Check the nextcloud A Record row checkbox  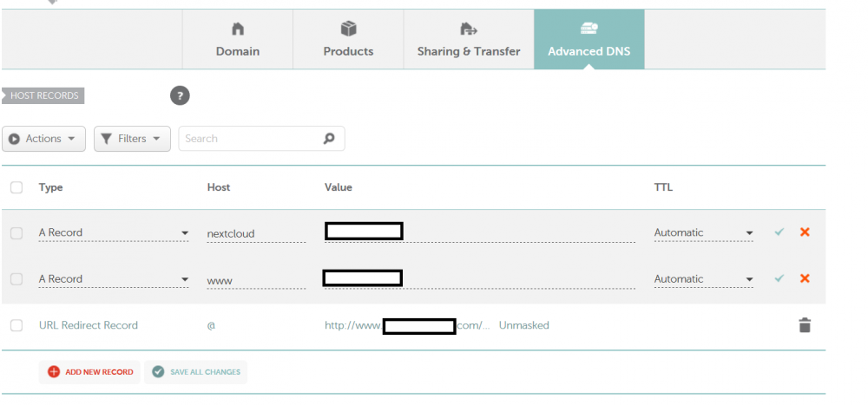[x=16, y=233]
